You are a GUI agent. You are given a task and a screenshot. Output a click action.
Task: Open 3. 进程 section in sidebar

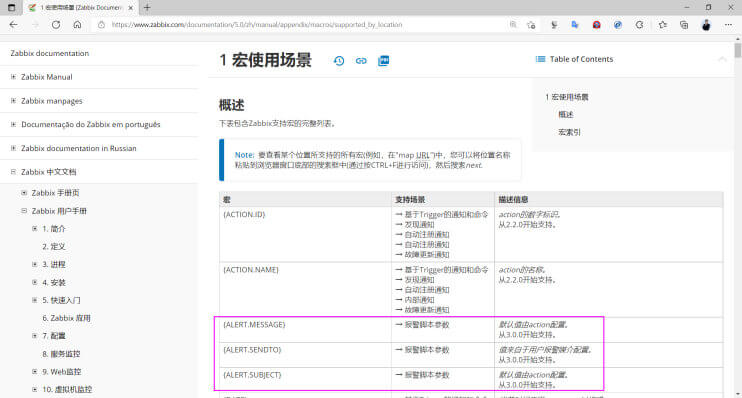pos(53,265)
